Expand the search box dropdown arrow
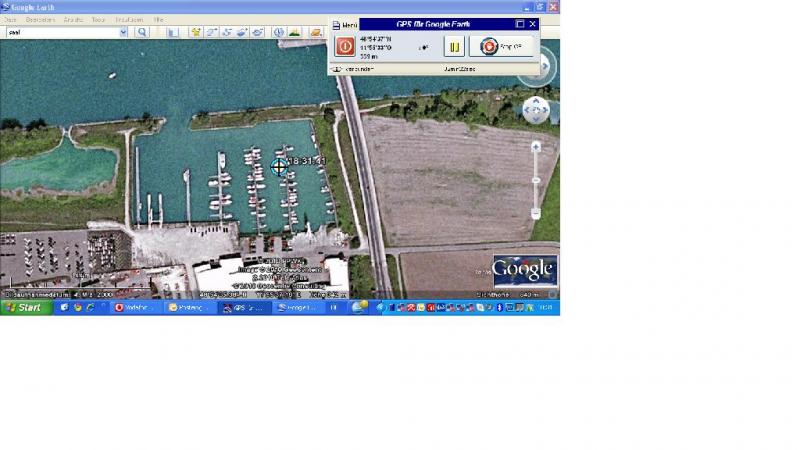 tap(123, 32)
